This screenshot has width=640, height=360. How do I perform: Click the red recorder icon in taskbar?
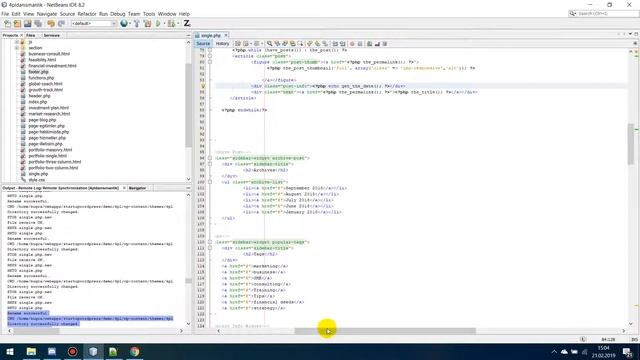click(x=72, y=351)
